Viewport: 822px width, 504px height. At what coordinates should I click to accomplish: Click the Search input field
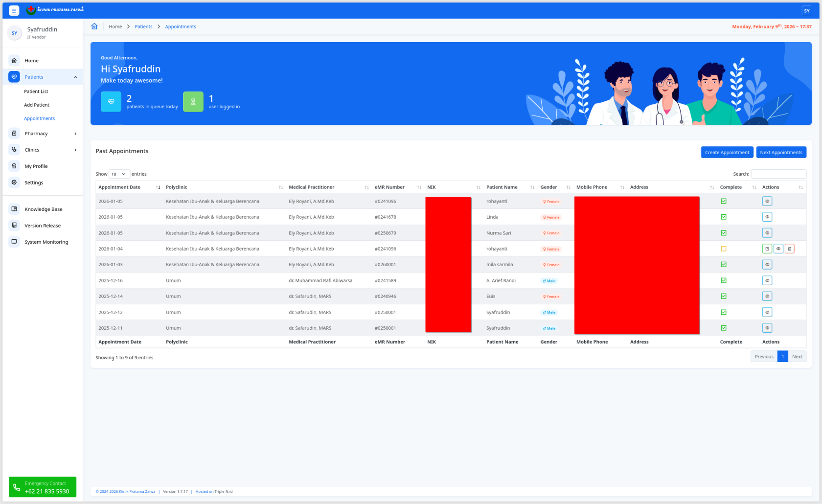tap(778, 174)
